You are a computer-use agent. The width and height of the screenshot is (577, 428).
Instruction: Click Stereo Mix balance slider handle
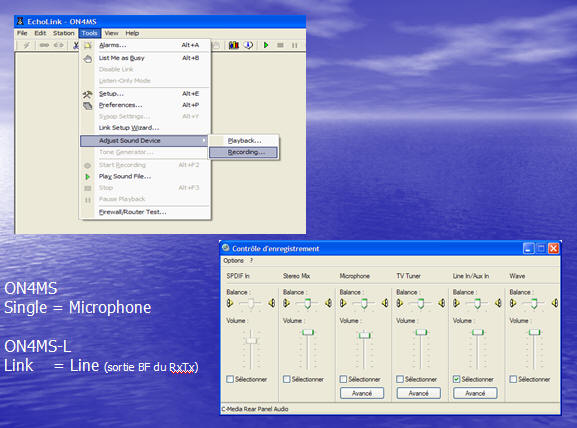pos(308,304)
